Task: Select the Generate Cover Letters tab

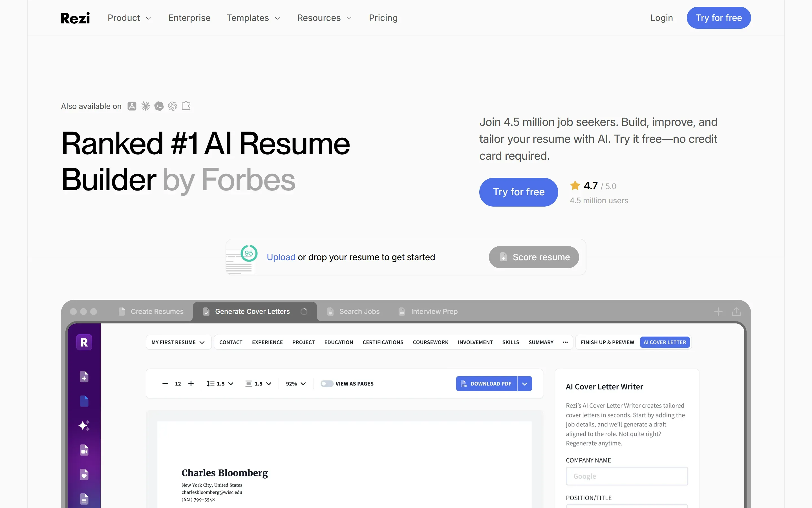Action: pos(255,312)
